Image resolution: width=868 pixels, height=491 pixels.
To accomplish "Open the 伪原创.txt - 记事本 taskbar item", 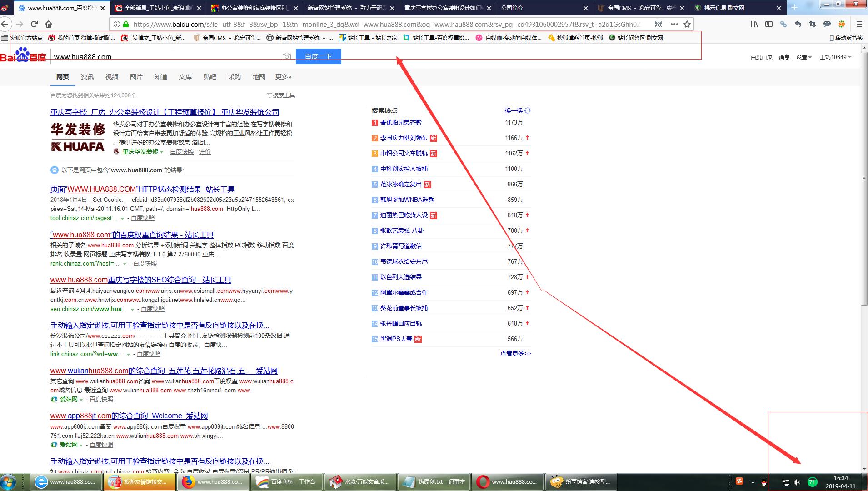I will click(x=434, y=482).
